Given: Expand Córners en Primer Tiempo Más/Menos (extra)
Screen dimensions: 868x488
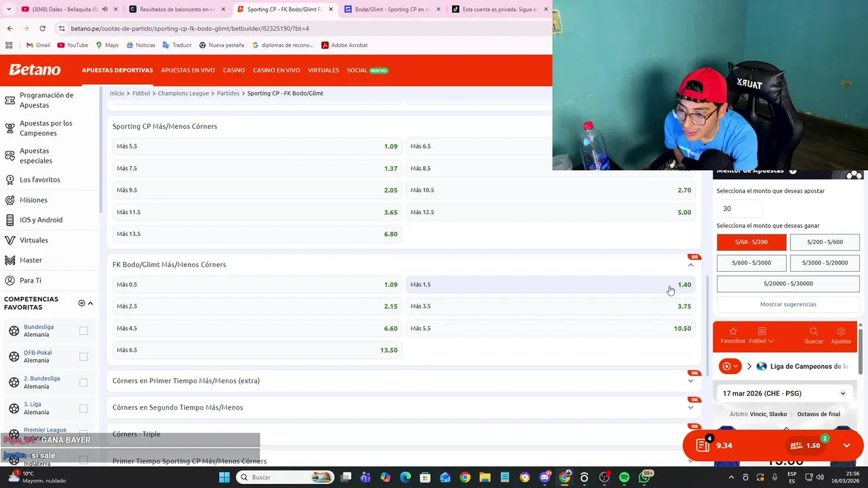Looking at the screenshot, I should pyautogui.click(x=690, y=381).
